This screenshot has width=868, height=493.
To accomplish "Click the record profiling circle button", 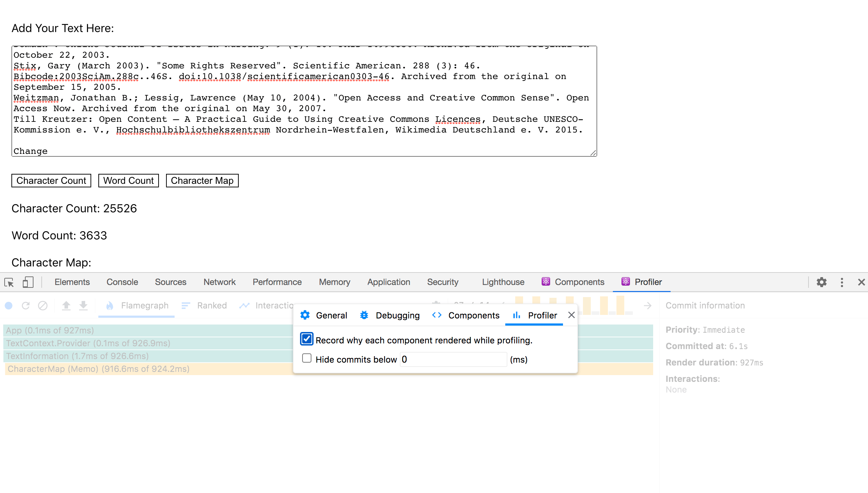I will point(9,306).
